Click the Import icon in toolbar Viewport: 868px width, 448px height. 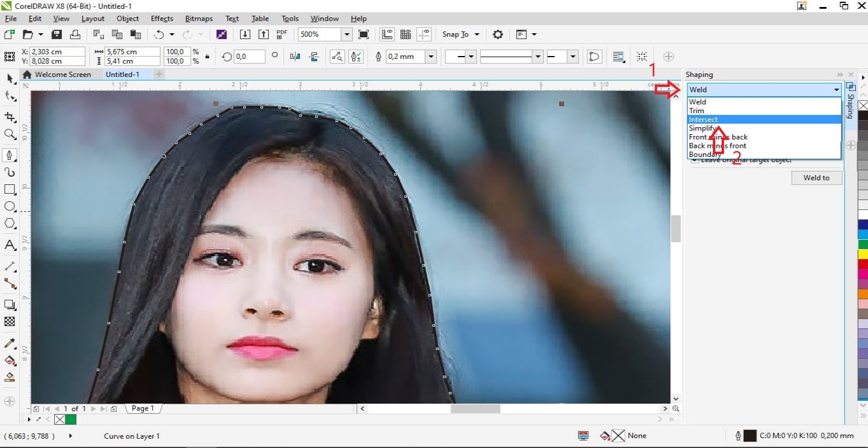click(x=245, y=34)
